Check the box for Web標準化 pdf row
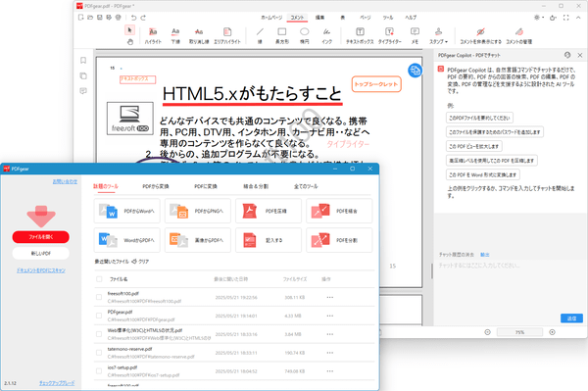588x391 pixels. click(99, 334)
